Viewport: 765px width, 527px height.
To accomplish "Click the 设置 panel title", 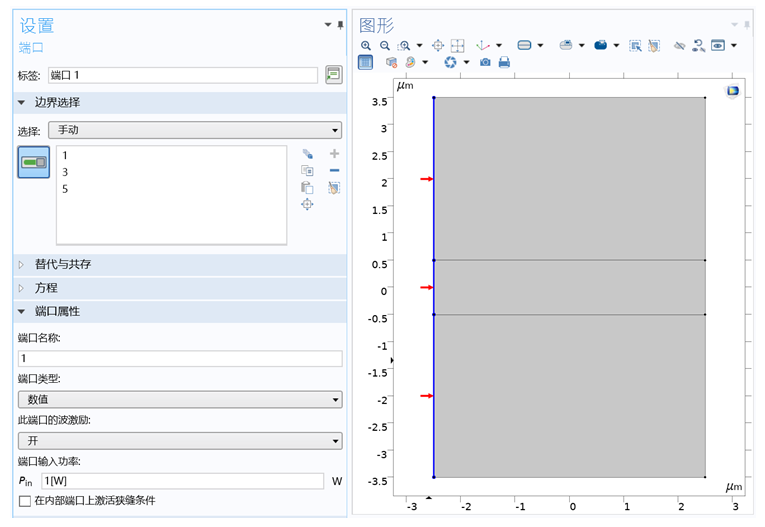I will tap(37, 25).
